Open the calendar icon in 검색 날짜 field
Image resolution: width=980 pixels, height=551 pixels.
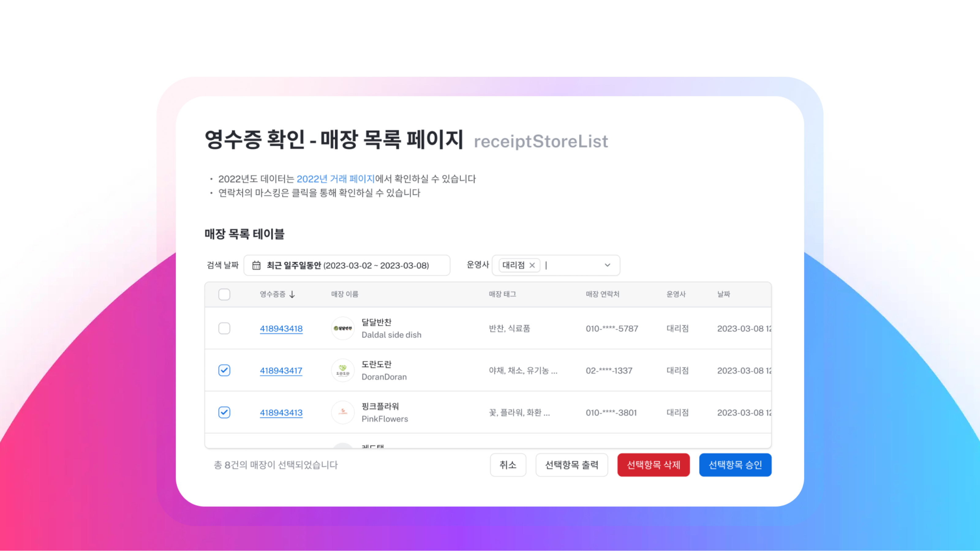(256, 265)
